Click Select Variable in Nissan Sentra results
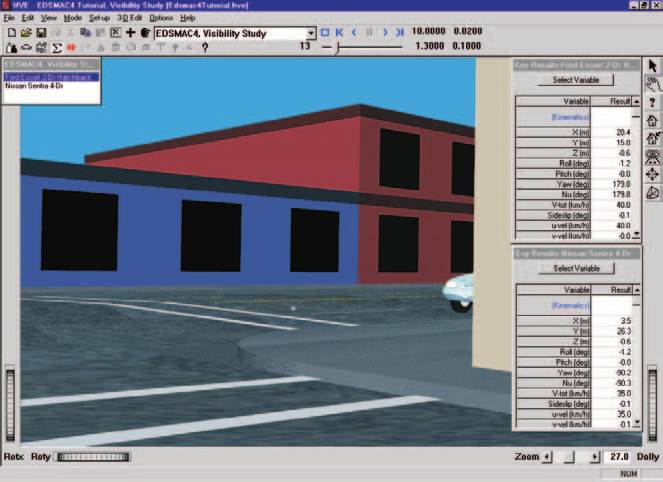Image resolution: width=663 pixels, height=482 pixels. click(576, 268)
